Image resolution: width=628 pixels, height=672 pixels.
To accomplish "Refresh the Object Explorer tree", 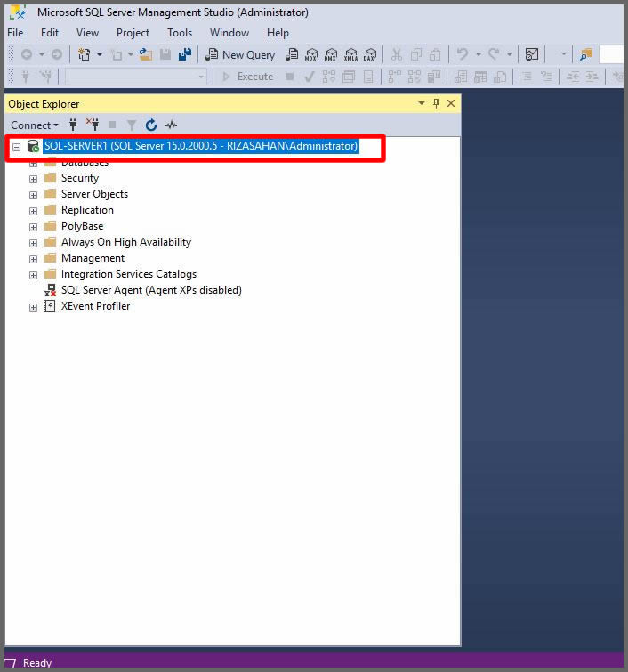I will pyautogui.click(x=151, y=125).
